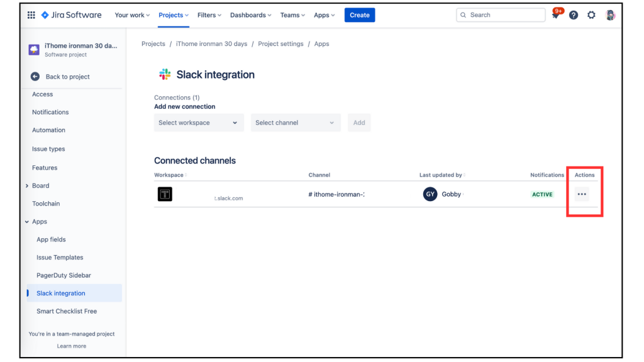This screenshot has height=362, width=644.
Task: Open the Projects dropdown menu
Action: (174, 15)
